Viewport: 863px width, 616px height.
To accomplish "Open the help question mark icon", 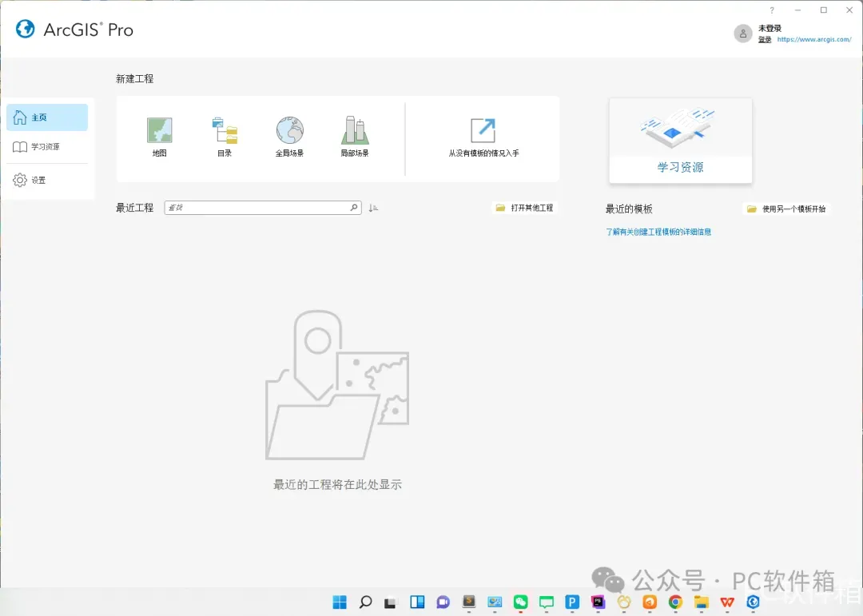I will pyautogui.click(x=772, y=10).
